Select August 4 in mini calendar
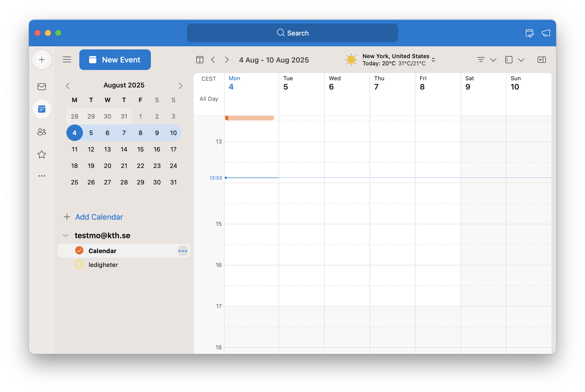 click(x=75, y=133)
